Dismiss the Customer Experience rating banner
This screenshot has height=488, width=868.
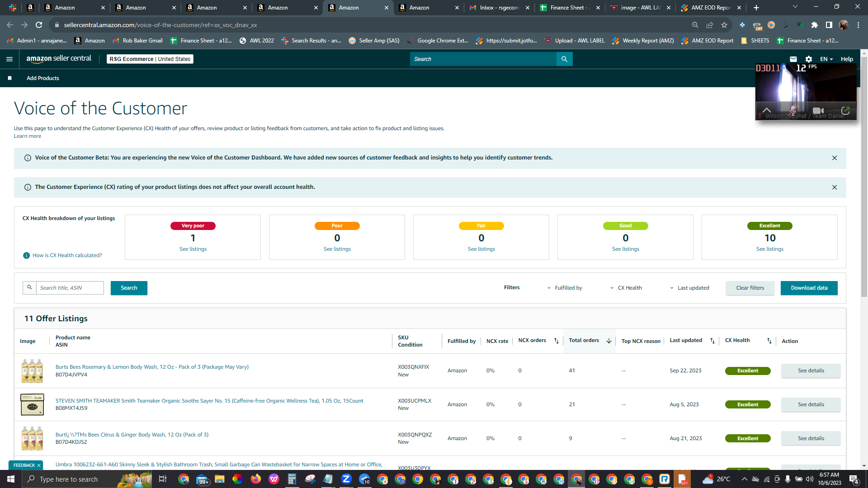(x=835, y=187)
